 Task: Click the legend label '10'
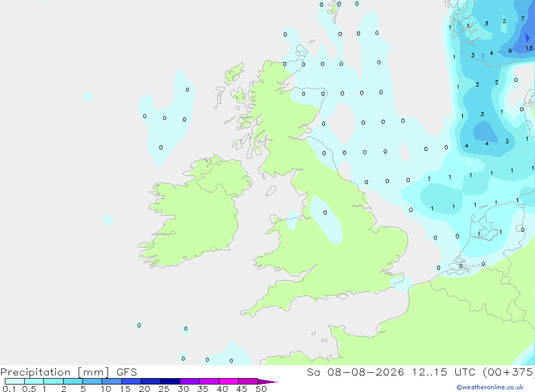tap(106, 389)
